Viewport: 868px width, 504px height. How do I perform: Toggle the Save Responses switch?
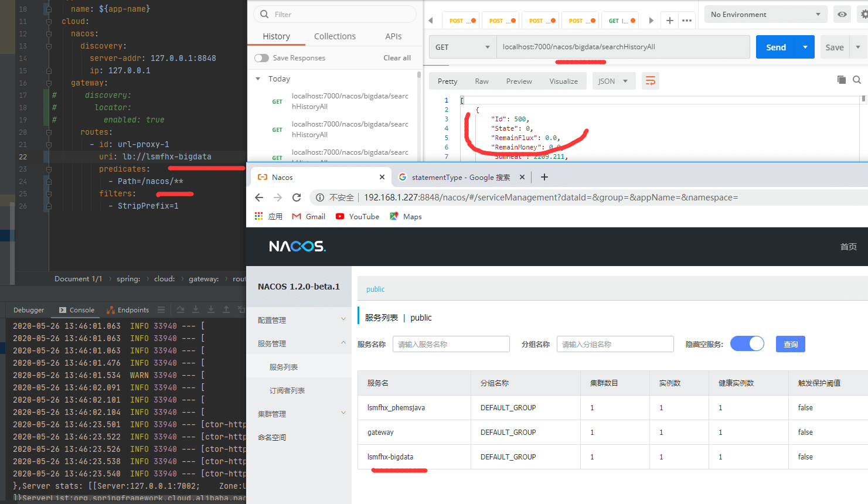tap(261, 58)
